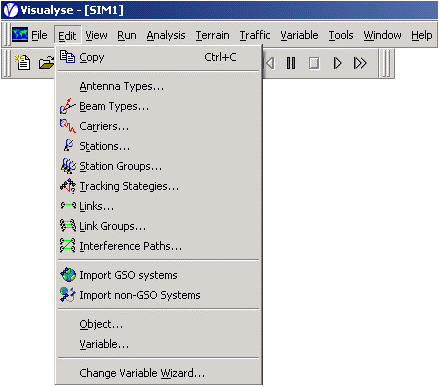Click the New document toolbar icon
Viewport: 440px width, 387px height.
[x=23, y=62]
